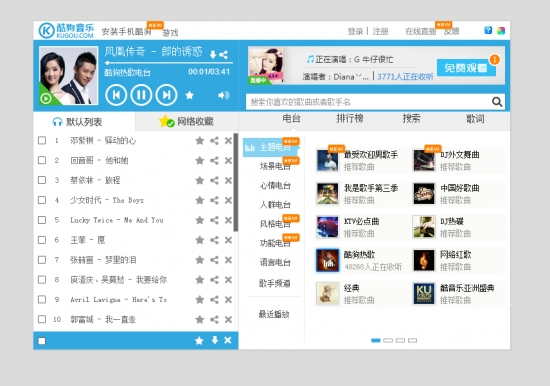Open the 搜索 tab
The width and height of the screenshot is (550, 386).
(411, 119)
